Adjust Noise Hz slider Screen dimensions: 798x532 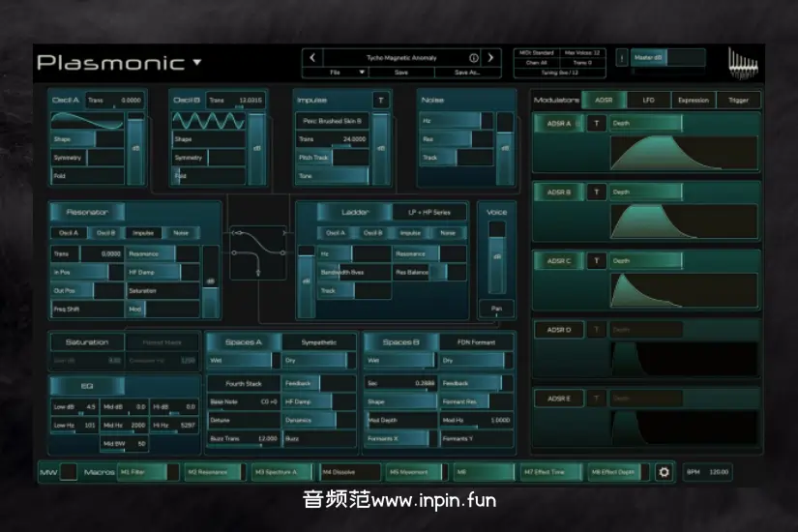coord(457,121)
